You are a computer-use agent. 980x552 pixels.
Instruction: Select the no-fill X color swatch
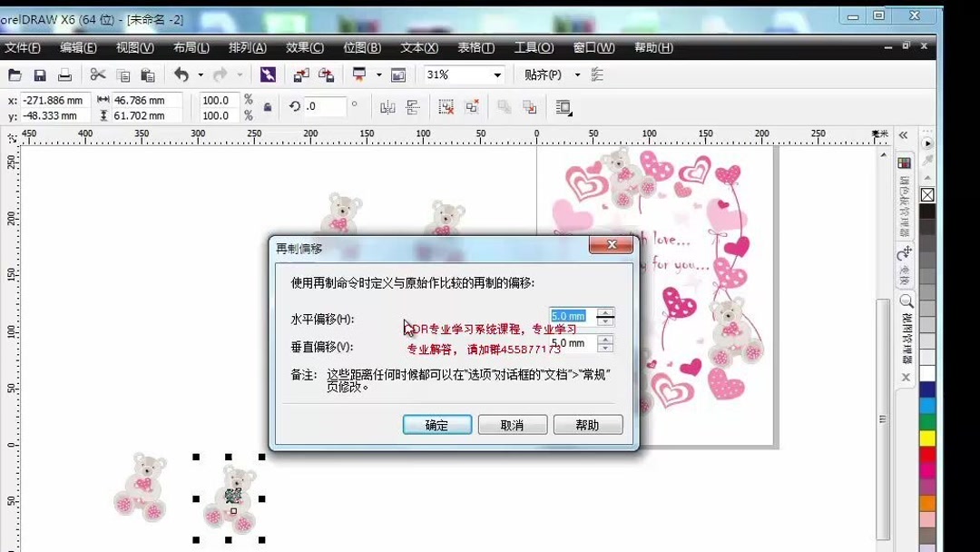click(x=926, y=193)
